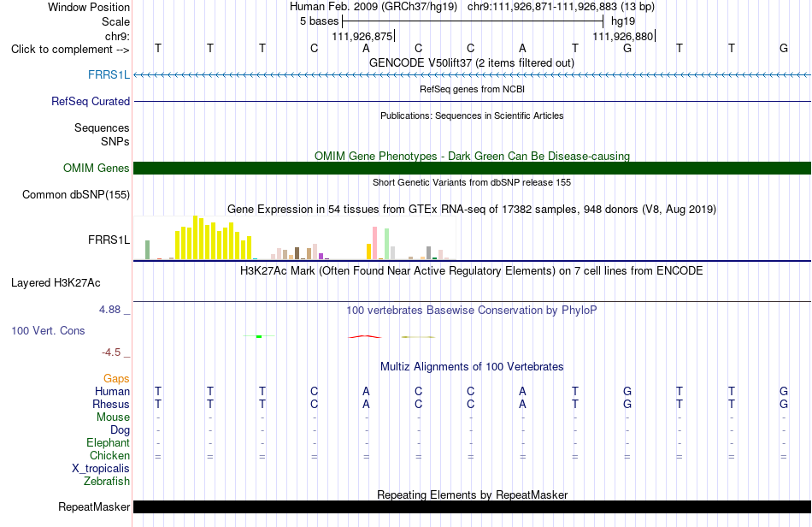Click the Rhesus alignment row label

click(x=111, y=404)
